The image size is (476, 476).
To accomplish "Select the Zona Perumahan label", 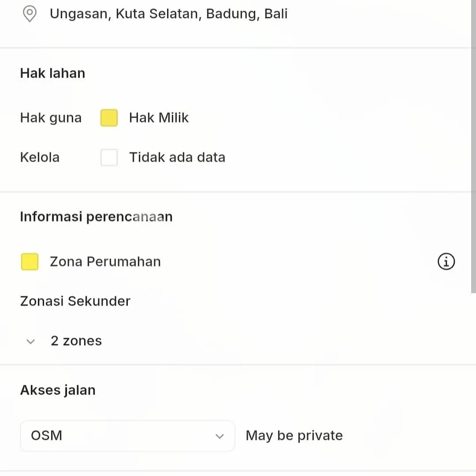I will pyautogui.click(x=105, y=261).
